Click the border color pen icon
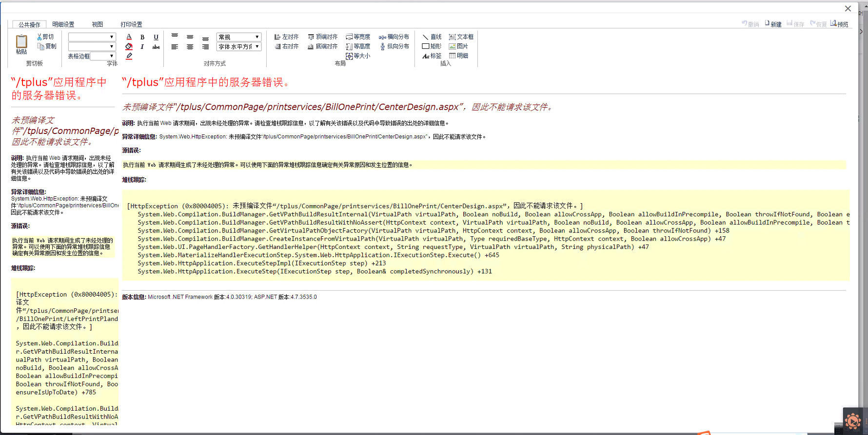 tap(129, 56)
